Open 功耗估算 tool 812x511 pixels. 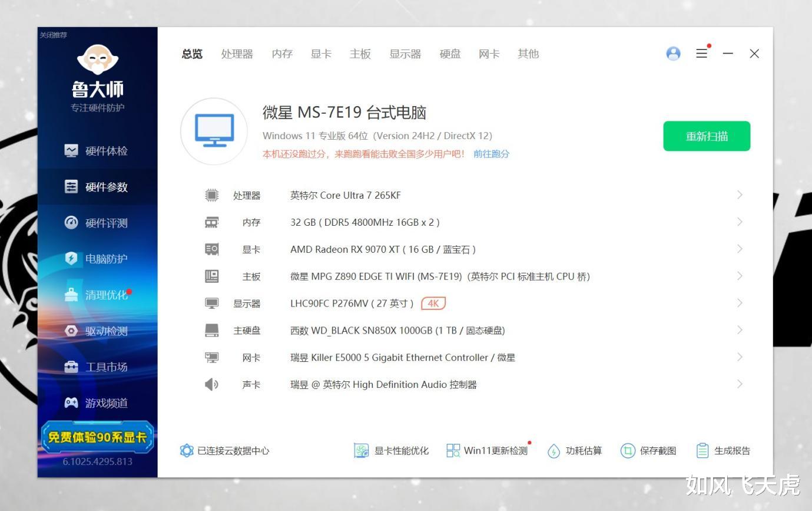(575, 451)
